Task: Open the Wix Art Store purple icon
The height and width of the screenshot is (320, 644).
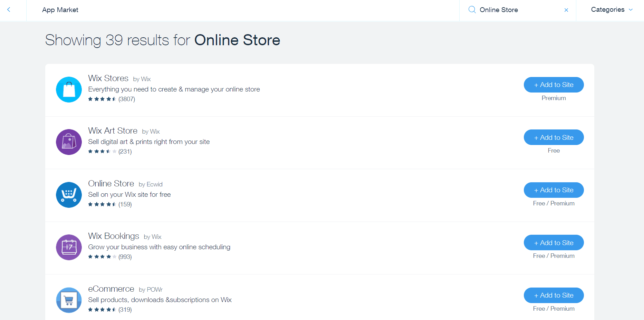Action: pyautogui.click(x=69, y=142)
